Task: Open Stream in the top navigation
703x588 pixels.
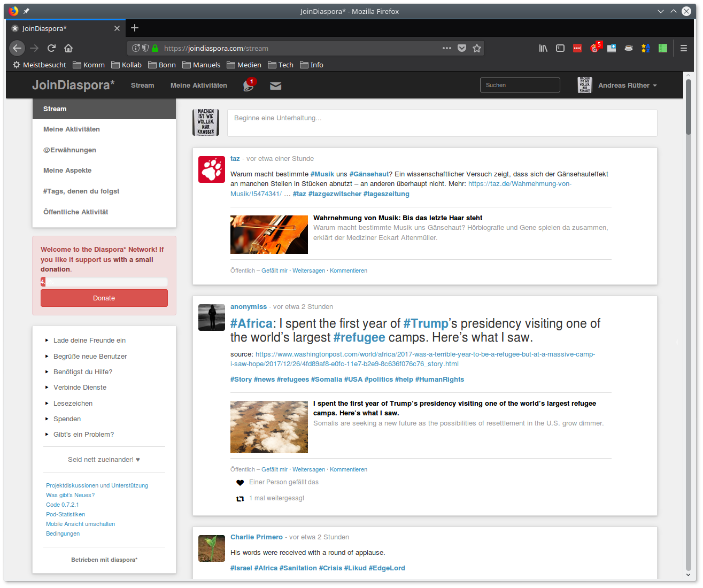Action: pyautogui.click(x=142, y=86)
